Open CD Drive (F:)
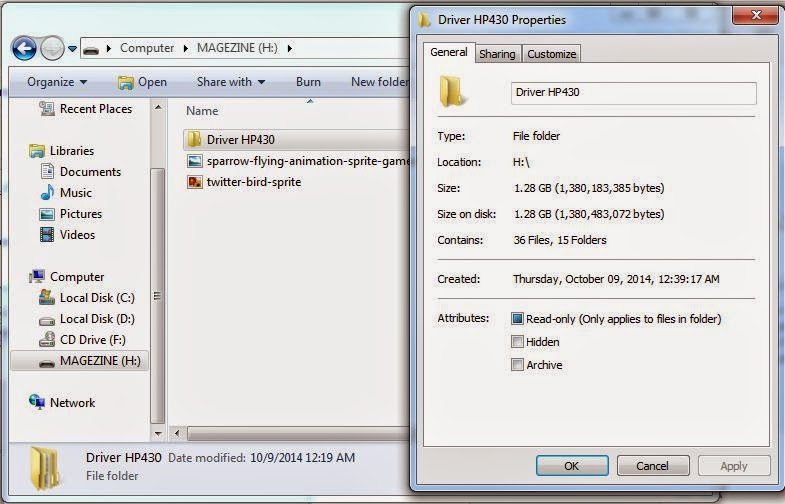Screen dimensions: 785x504 point(93,340)
